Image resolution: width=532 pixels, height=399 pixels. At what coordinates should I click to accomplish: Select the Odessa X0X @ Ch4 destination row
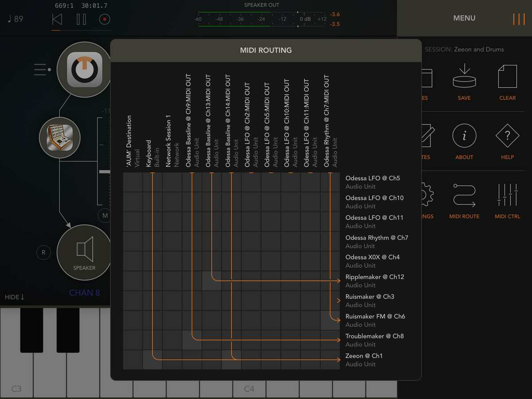[372, 261]
